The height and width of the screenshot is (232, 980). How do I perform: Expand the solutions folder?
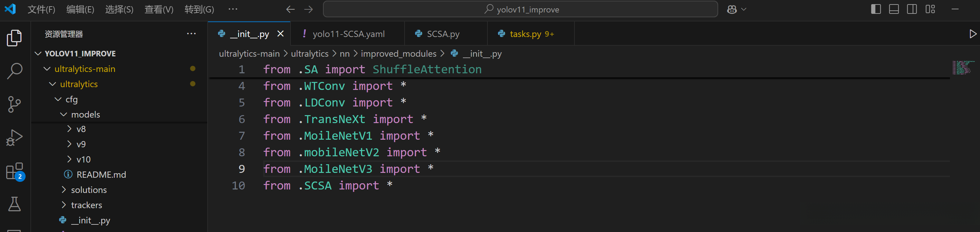88,190
